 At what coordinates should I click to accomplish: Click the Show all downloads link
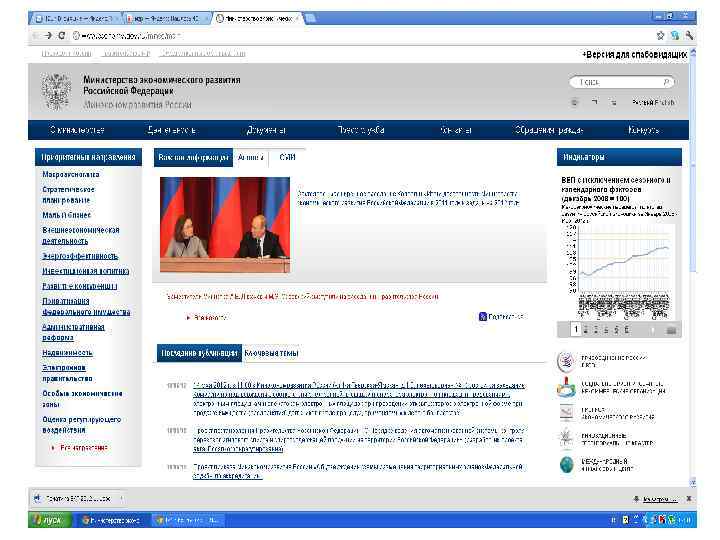[660, 499]
